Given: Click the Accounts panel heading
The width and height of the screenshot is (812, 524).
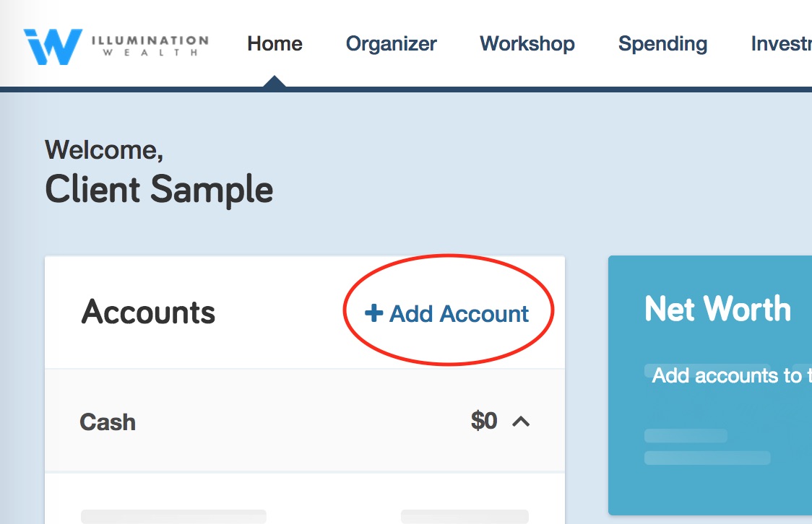Looking at the screenshot, I should (148, 312).
